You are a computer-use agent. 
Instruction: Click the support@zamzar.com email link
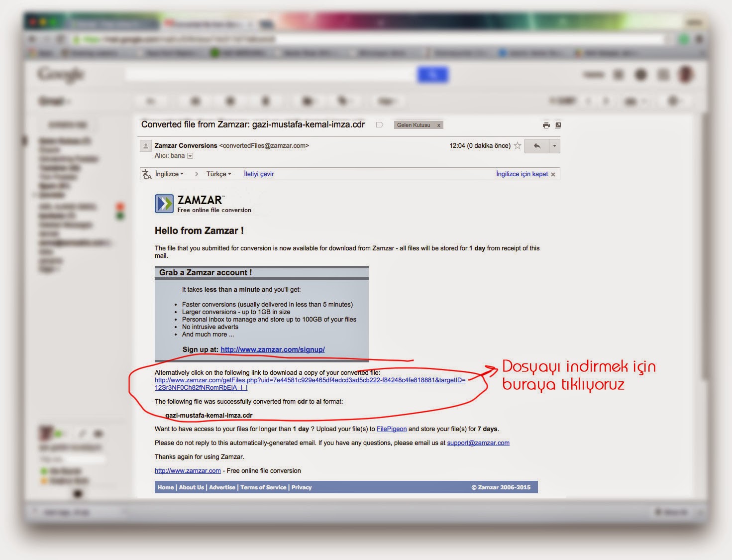(478, 443)
